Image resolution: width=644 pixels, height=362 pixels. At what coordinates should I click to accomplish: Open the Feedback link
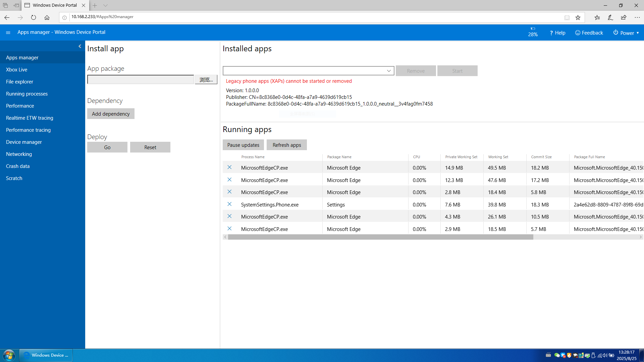pyautogui.click(x=589, y=33)
